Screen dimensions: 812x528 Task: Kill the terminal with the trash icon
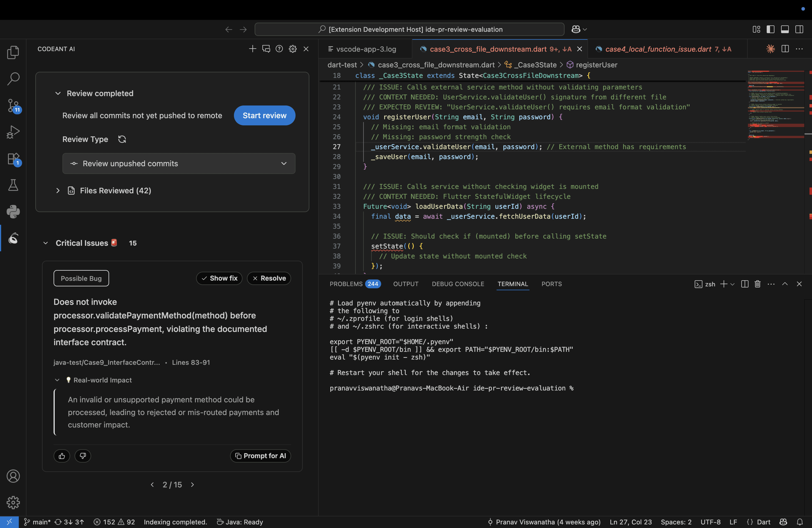point(757,284)
